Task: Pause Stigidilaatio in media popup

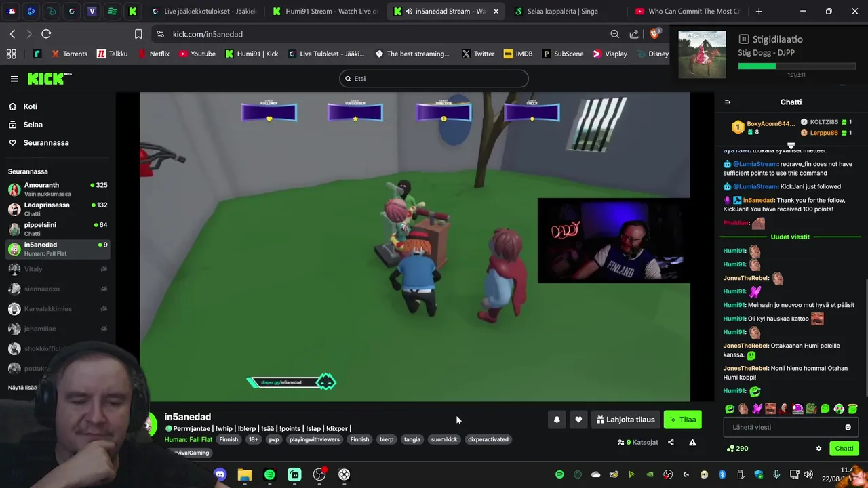Action: coord(744,39)
